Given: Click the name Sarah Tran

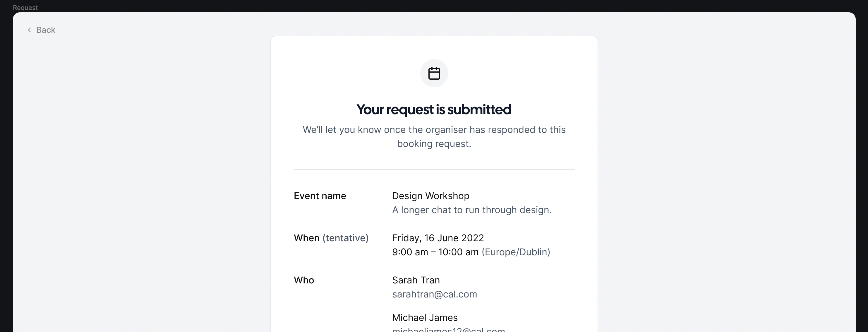Looking at the screenshot, I should 416,280.
